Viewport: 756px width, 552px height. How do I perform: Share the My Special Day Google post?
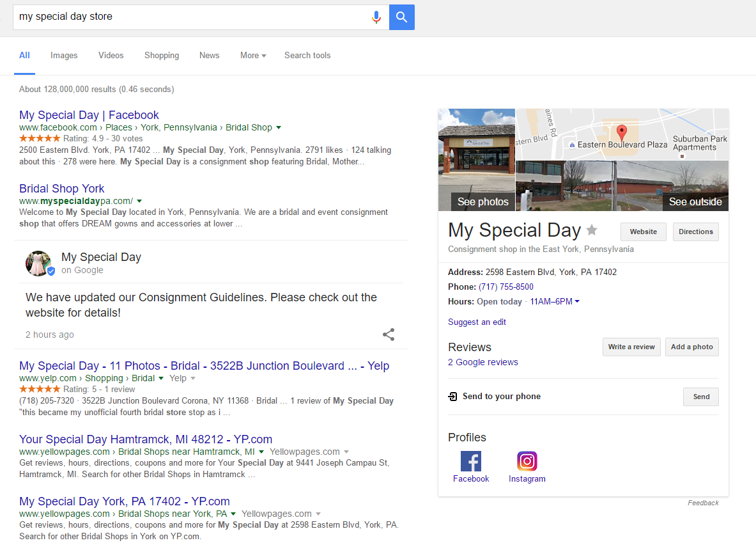pos(389,335)
